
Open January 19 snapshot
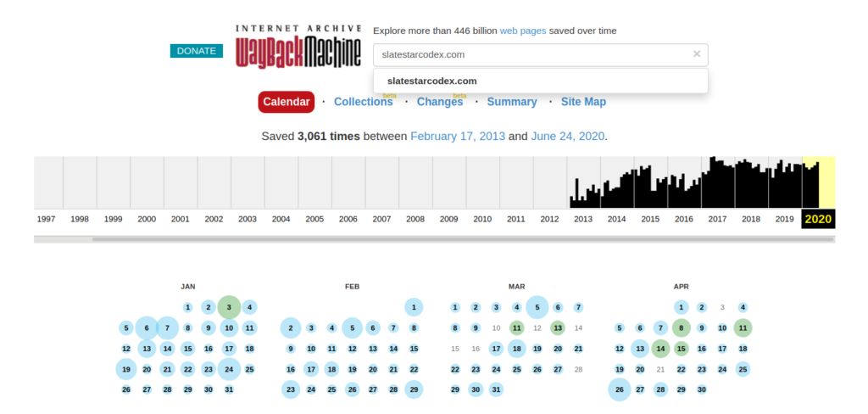(x=126, y=369)
